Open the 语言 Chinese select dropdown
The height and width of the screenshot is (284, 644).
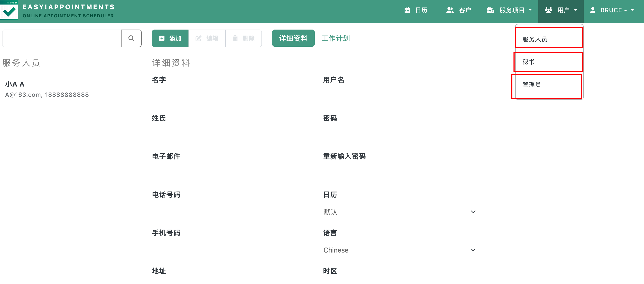pyautogui.click(x=399, y=250)
